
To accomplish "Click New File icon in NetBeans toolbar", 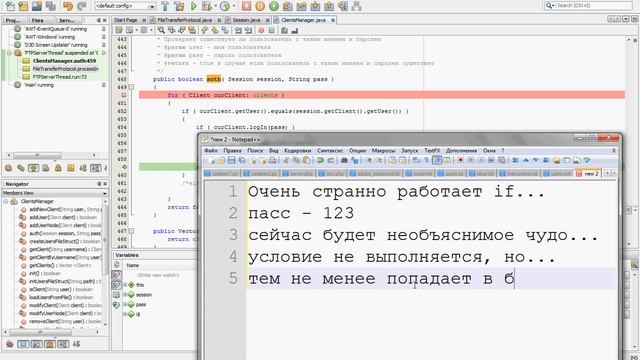I will pyautogui.click(x=10, y=6).
